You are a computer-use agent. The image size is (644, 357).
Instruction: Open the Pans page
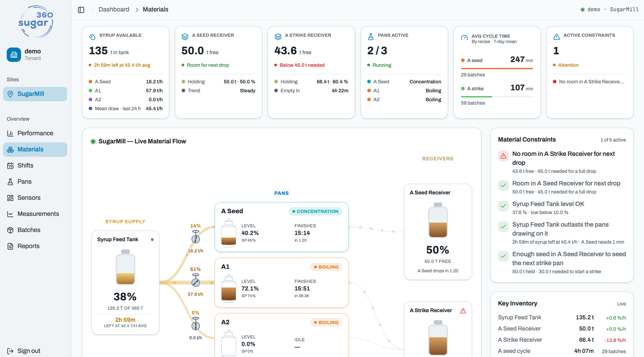click(35, 182)
